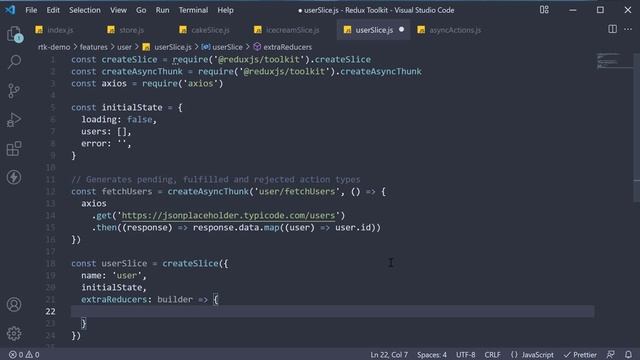Click Spaces: 4 indentation setting
Screen dimensions: 640x360
(432, 355)
